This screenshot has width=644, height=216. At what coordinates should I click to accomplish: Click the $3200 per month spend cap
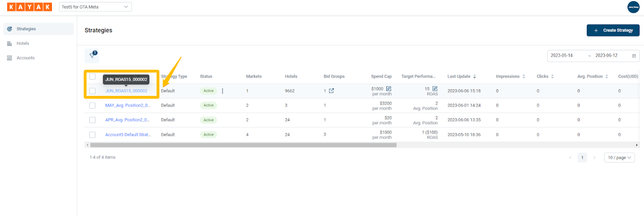pyautogui.click(x=382, y=106)
